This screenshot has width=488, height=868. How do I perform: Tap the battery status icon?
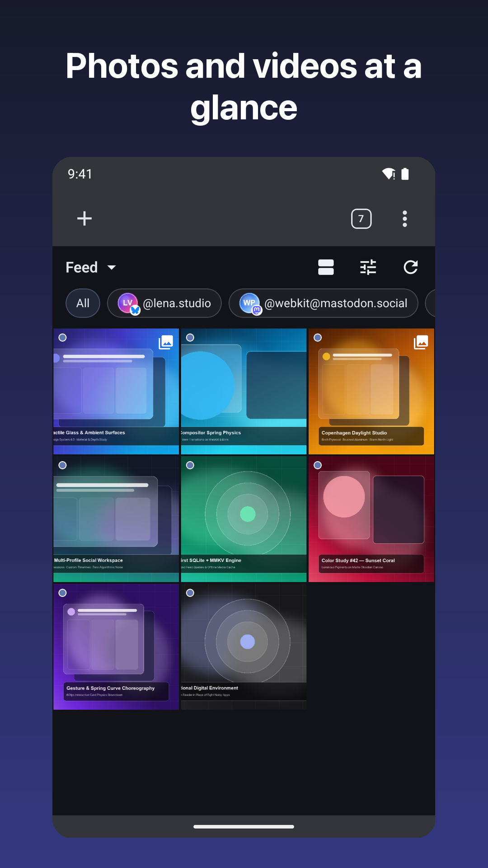pos(405,174)
